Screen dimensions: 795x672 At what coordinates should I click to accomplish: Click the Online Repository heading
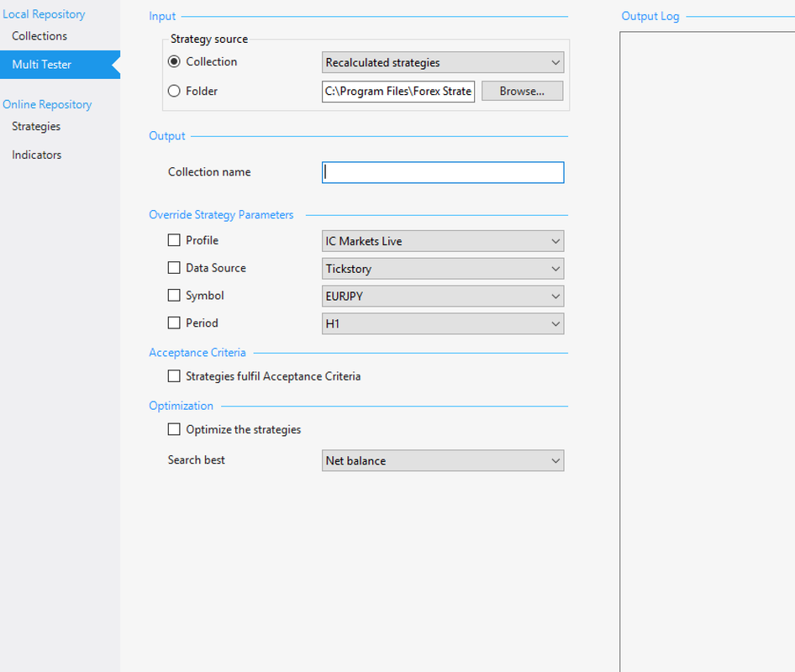(x=47, y=104)
